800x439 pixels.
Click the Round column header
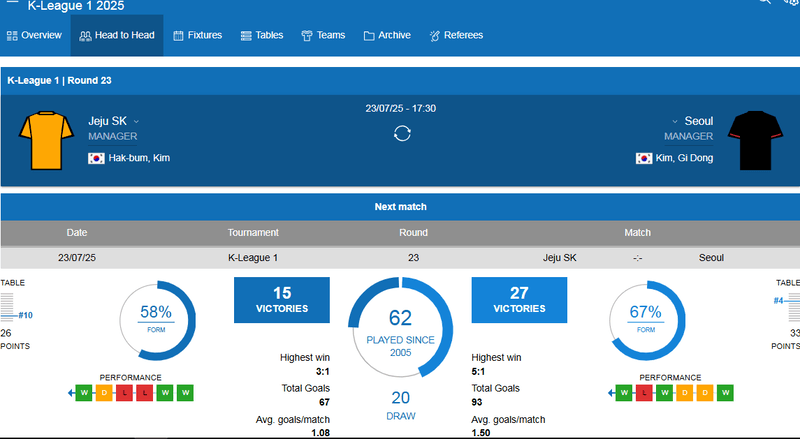tap(413, 232)
